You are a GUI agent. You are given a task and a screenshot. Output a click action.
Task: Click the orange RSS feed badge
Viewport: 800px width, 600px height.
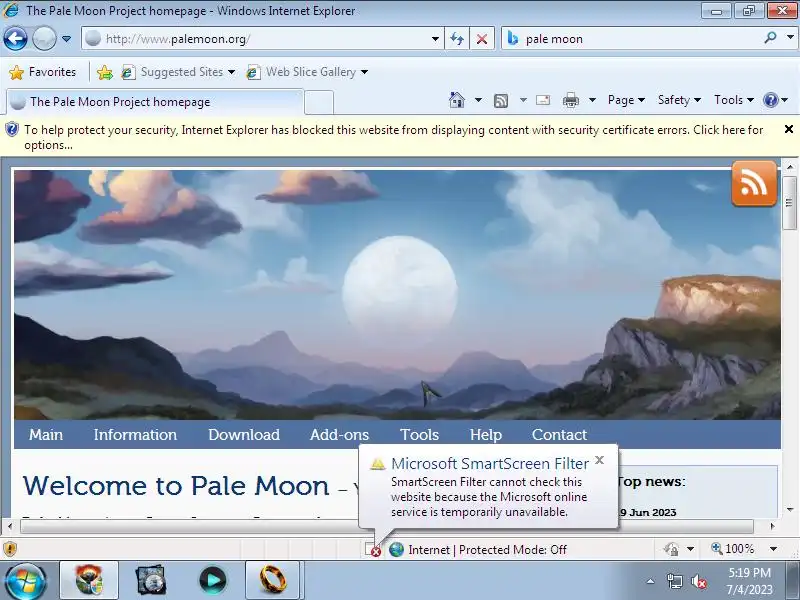(754, 184)
